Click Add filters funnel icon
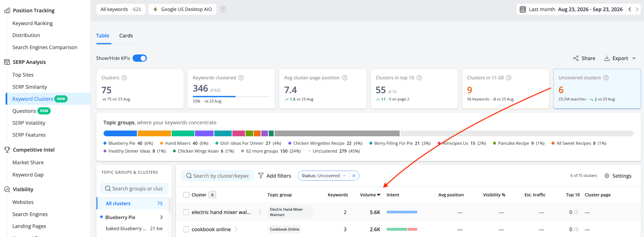 pos(261,176)
